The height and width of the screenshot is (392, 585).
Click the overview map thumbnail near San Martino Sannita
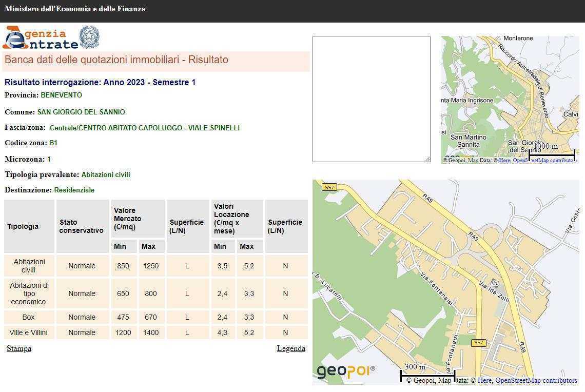(x=468, y=141)
